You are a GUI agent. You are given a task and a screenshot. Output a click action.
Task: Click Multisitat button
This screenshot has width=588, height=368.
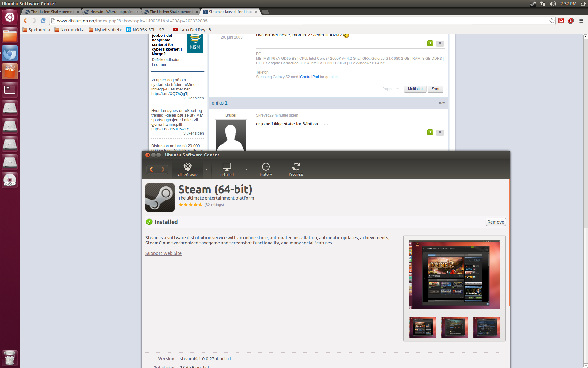(x=415, y=89)
